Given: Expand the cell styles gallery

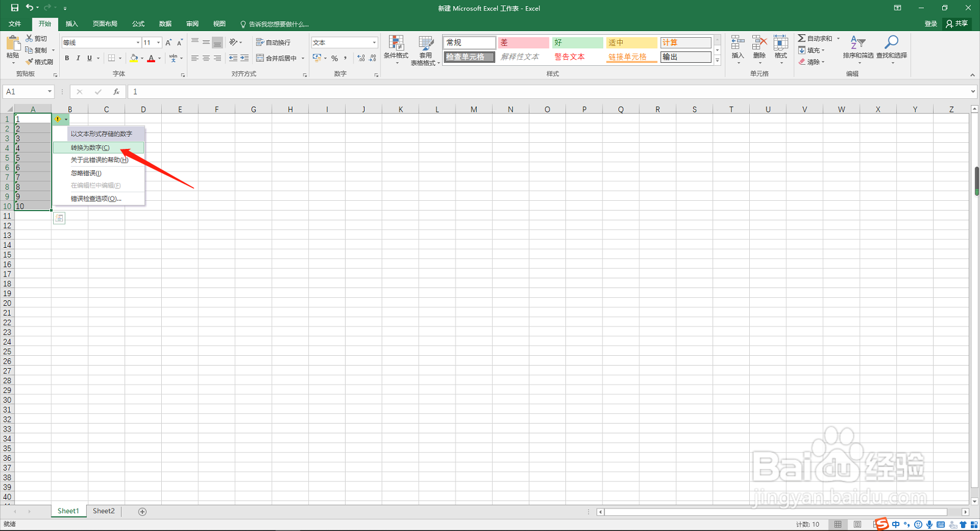Looking at the screenshot, I should point(717,60).
